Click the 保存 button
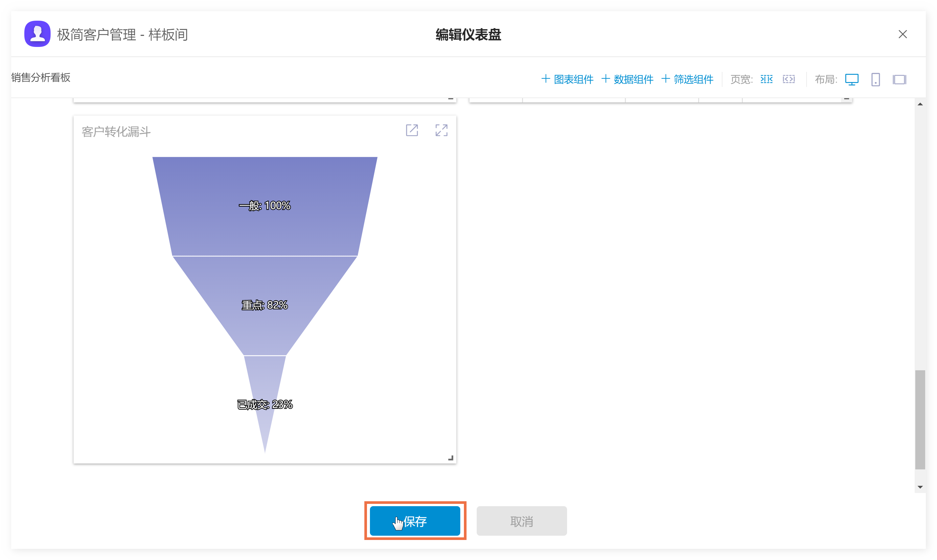937x560 pixels. (x=415, y=521)
